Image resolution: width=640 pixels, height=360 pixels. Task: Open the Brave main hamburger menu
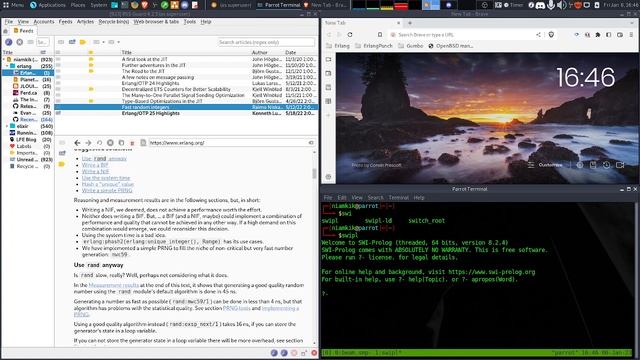631,35
